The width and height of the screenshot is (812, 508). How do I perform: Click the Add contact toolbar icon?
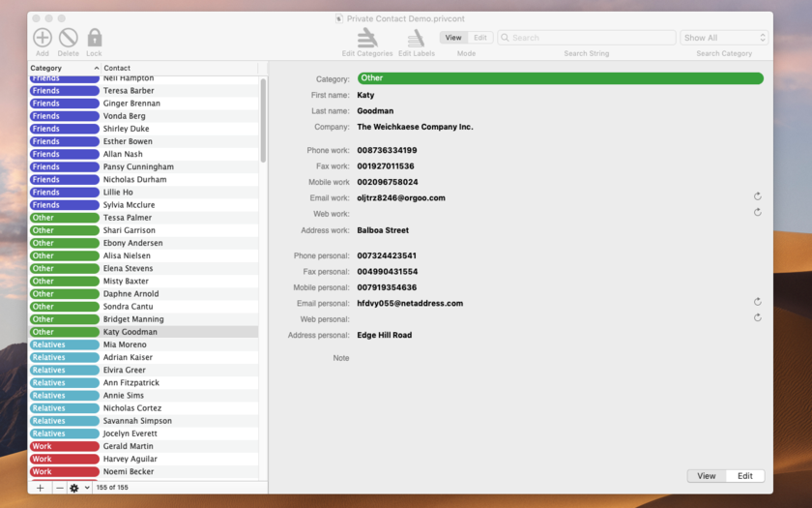click(43, 38)
